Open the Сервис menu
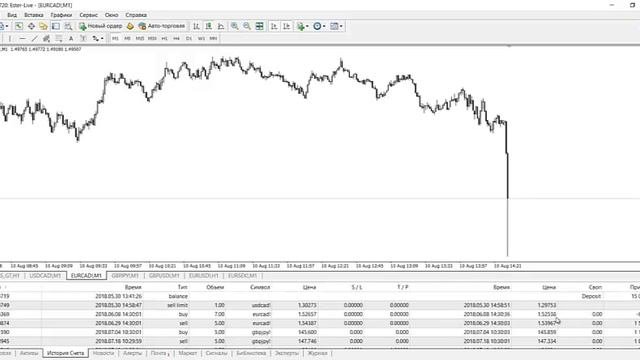 point(89,15)
